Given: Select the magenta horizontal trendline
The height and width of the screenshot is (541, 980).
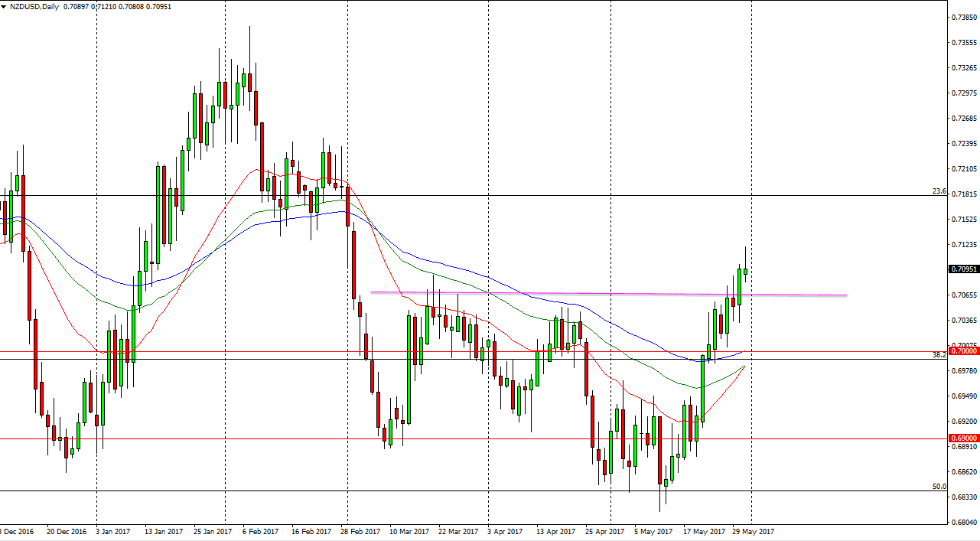Looking at the screenshot, I should click(608, 294).
